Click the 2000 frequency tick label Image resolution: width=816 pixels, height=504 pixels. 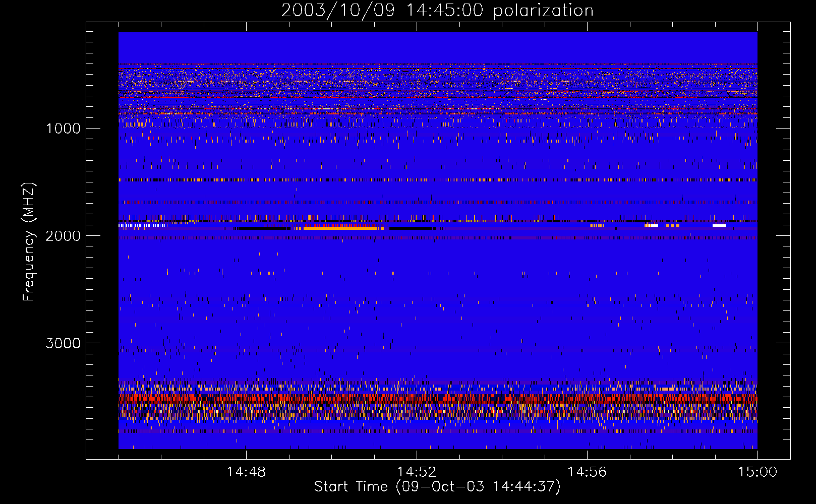tap(64, 236)
